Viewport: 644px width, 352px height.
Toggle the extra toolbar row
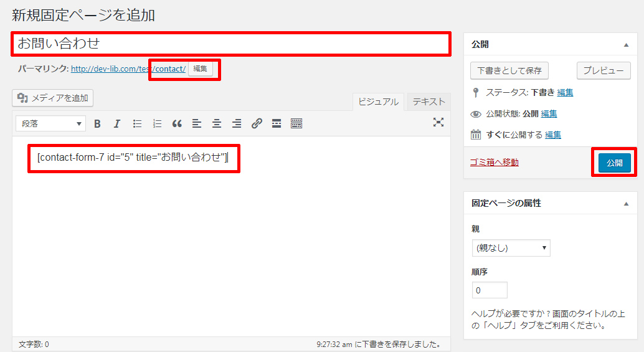(296, 123)
